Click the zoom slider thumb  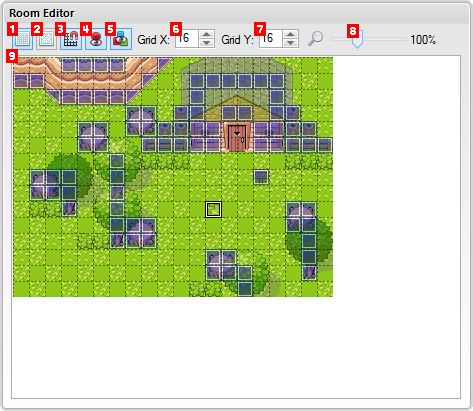[357, 40]
